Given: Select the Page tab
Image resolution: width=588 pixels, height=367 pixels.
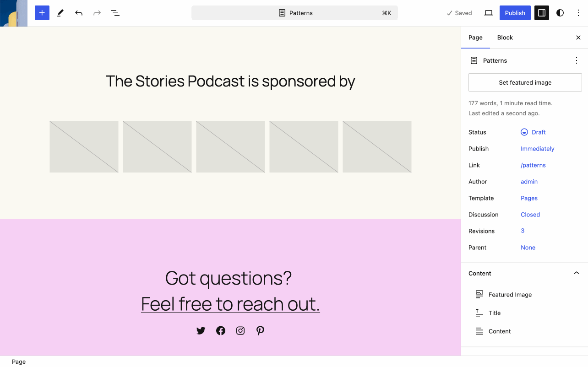Looking at the screenshot, I should tap(475, 38).
